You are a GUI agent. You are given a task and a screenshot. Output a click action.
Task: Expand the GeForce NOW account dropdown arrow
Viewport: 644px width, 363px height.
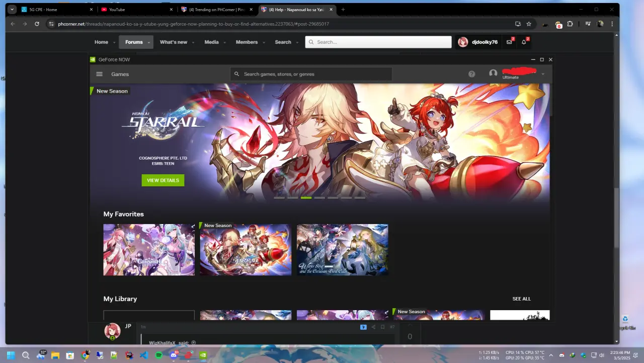[543, 75]
